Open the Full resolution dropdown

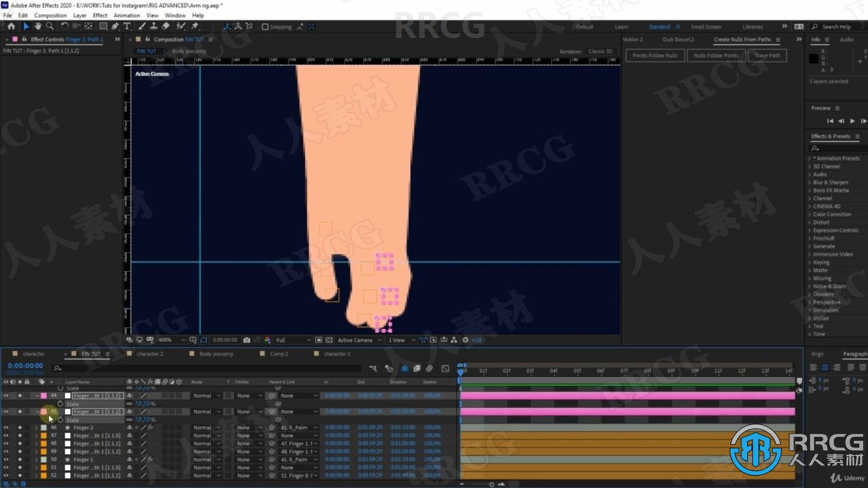293,340
